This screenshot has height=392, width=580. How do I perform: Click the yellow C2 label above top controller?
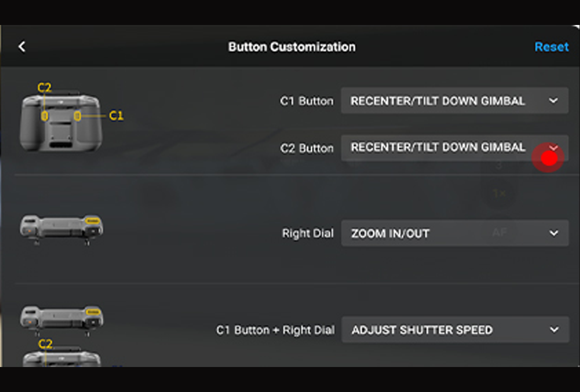click(45, 88)
